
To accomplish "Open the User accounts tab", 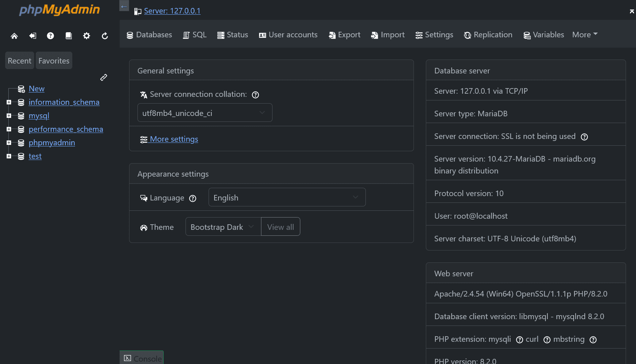I will (288, 35).
